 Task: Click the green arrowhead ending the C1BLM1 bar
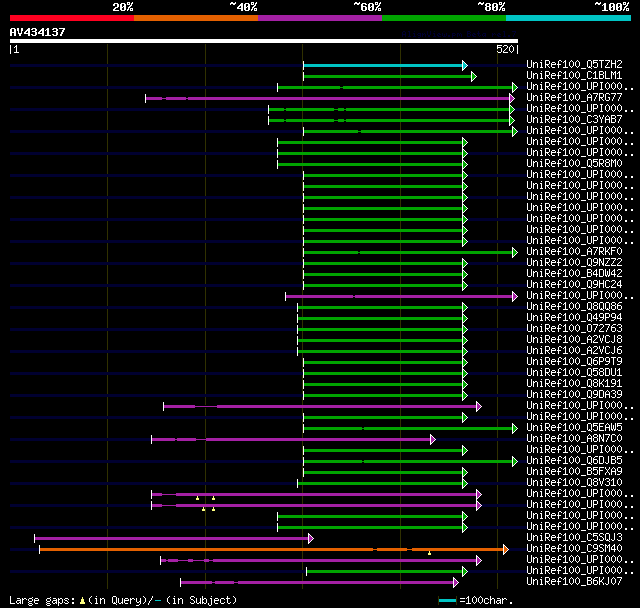point(474,76)
